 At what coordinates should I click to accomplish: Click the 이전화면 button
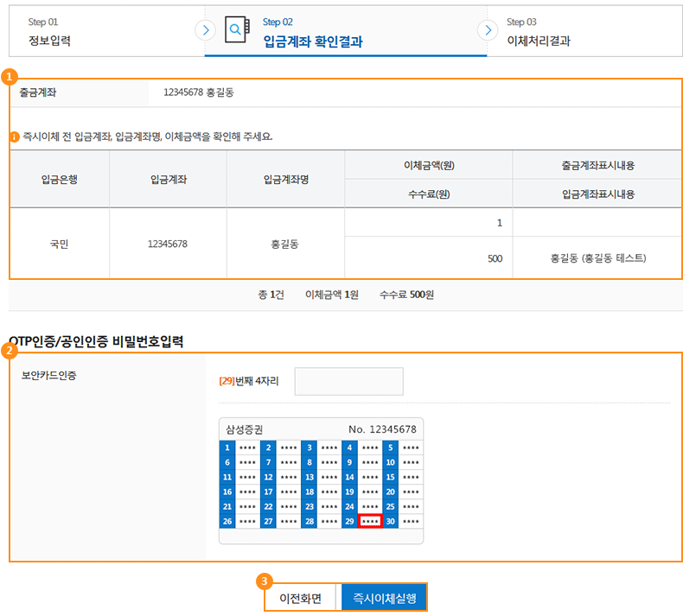(301, 598)
